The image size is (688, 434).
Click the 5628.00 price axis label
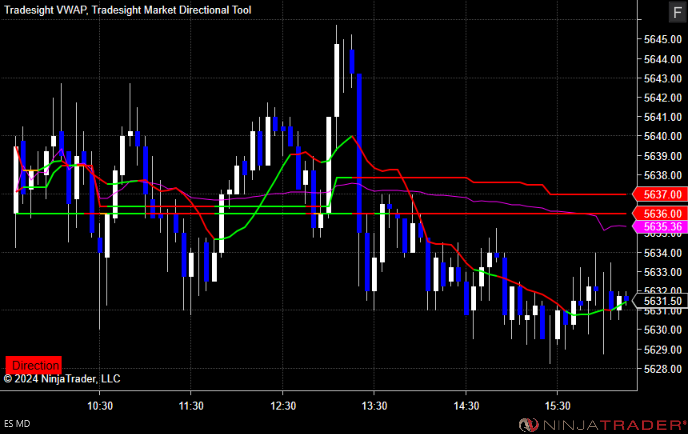pyautogui.click(x=663, y=369)
